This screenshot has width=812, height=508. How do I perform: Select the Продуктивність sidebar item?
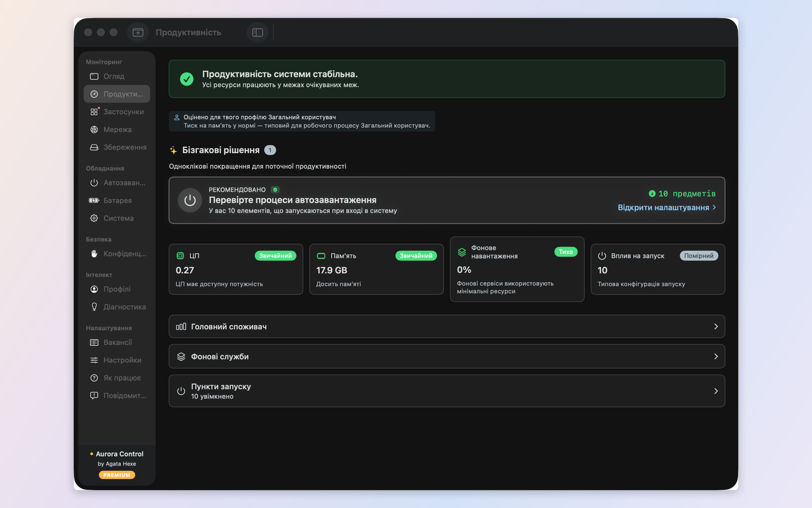[117, 94]
